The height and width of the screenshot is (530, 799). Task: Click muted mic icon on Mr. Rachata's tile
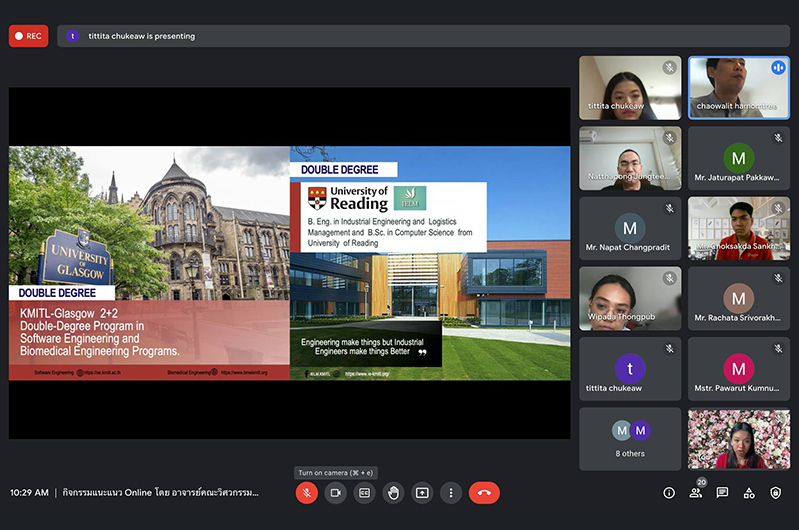(x=778, y=278)
